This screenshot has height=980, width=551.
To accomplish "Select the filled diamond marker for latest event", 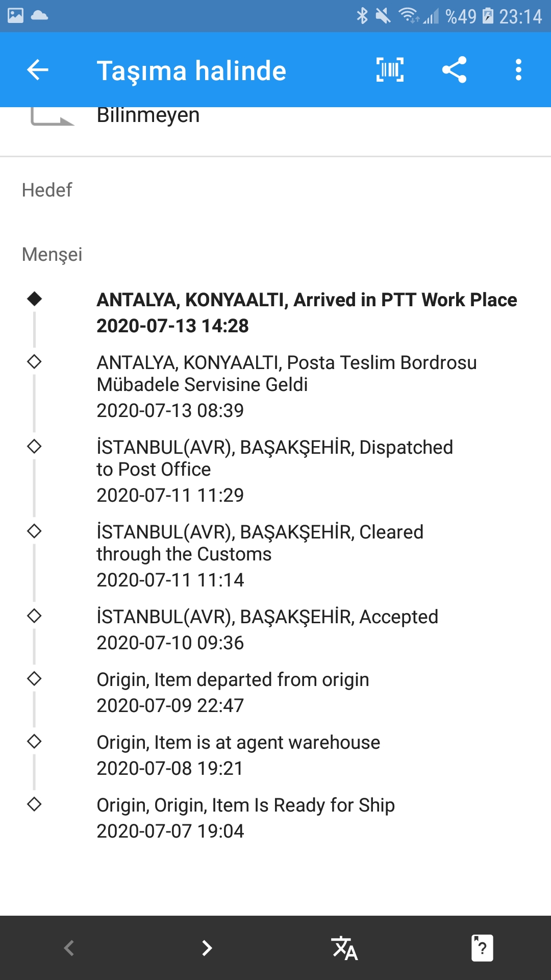I will click(x=34, y=299).
